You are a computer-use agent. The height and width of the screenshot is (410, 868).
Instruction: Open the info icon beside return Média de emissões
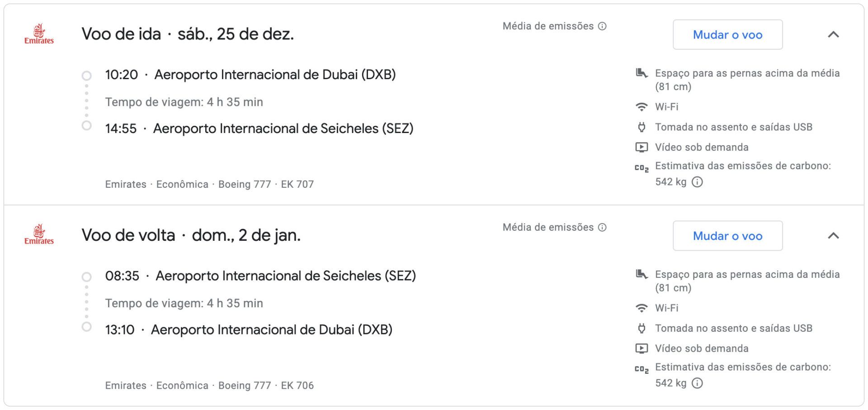(602, 227)
